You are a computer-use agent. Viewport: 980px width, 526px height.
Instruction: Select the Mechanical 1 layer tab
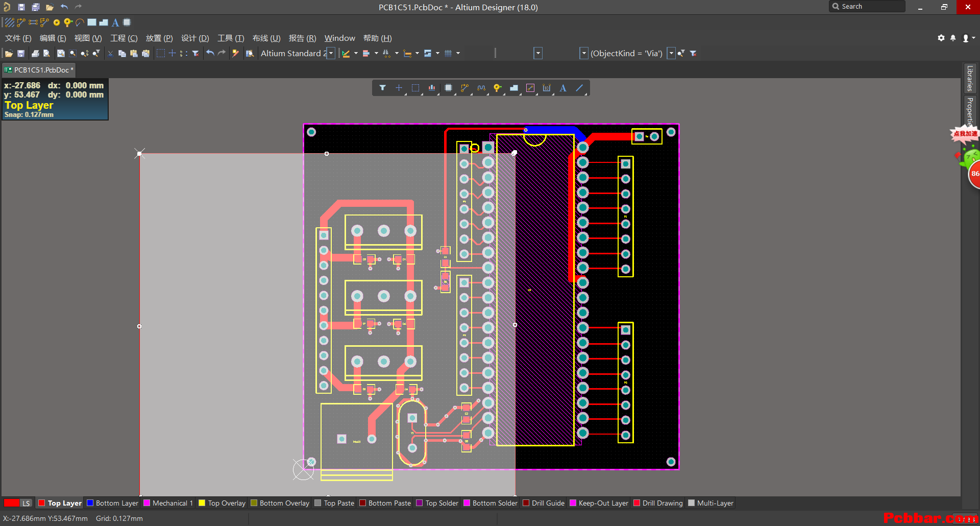168,503
